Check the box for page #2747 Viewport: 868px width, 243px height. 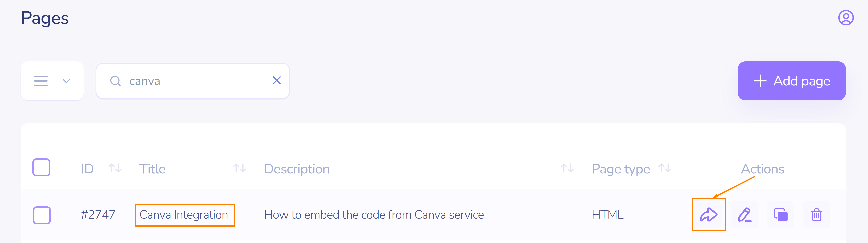(42, 215)
